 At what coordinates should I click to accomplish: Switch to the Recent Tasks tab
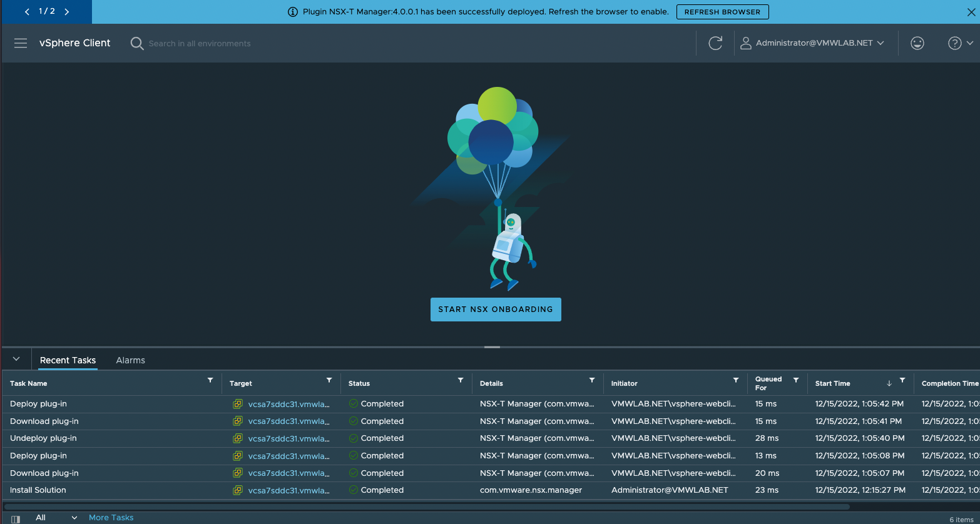[68, 360]
